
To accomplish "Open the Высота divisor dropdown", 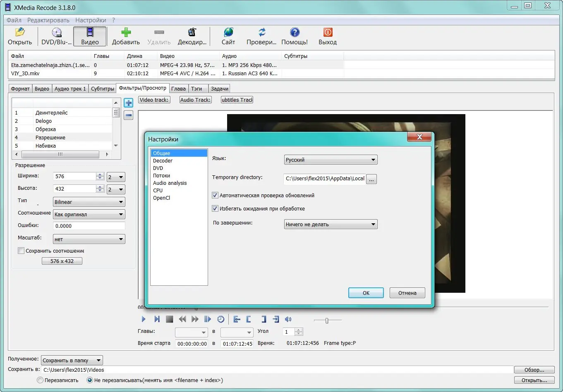I will coord(116,189).
